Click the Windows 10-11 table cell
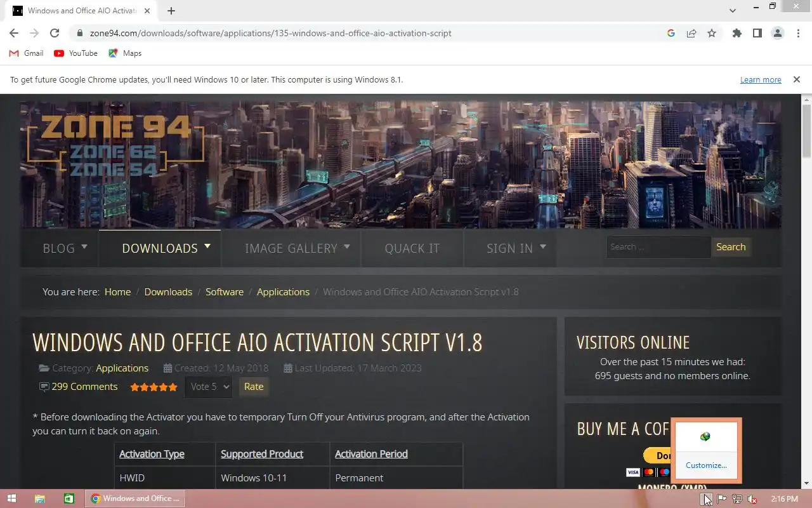This screenshot has width=812, height=508. click(272, 478)
